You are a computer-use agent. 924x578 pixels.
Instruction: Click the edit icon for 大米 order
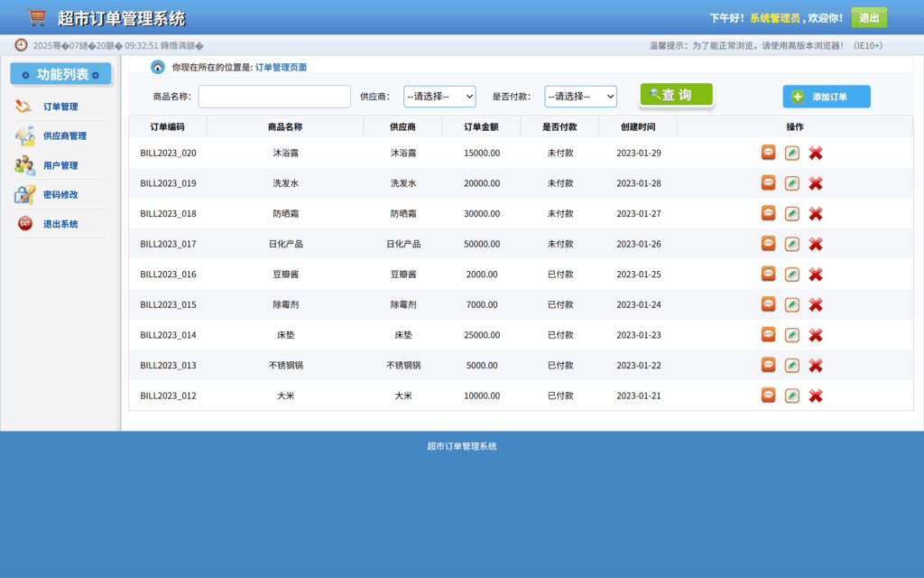click(x=792, y=395)
